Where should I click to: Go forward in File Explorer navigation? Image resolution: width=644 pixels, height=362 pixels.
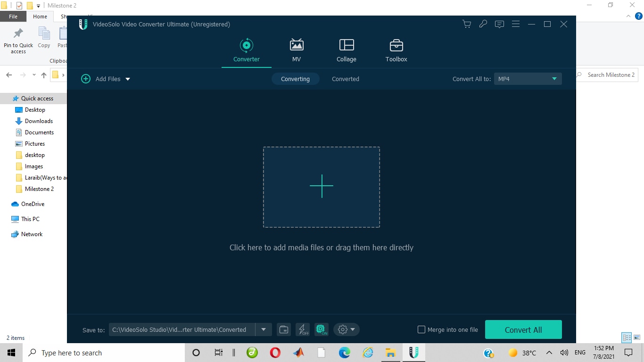23,75
